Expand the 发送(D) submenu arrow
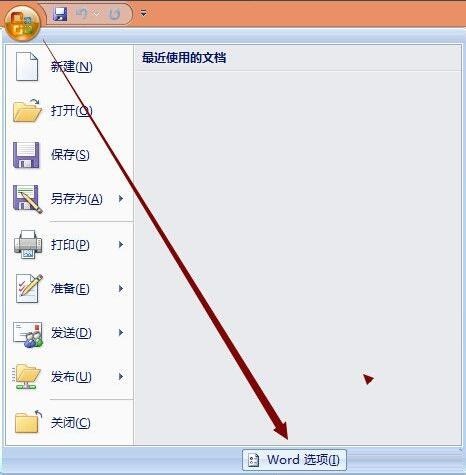466x475 pixels. pyautogui.click(x=121, y=333)
